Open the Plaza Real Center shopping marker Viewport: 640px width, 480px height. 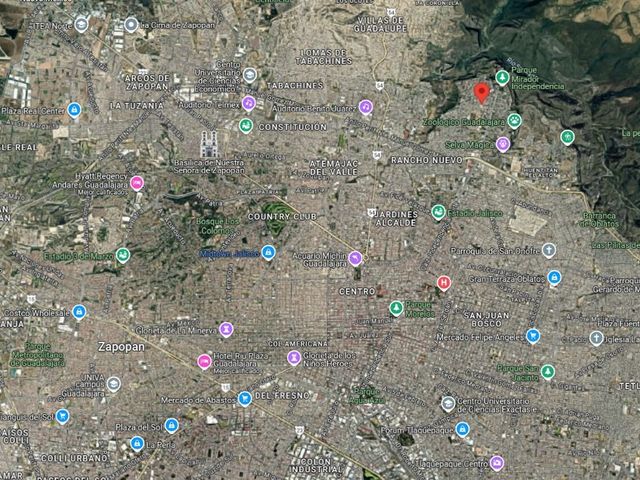[74, 110]
